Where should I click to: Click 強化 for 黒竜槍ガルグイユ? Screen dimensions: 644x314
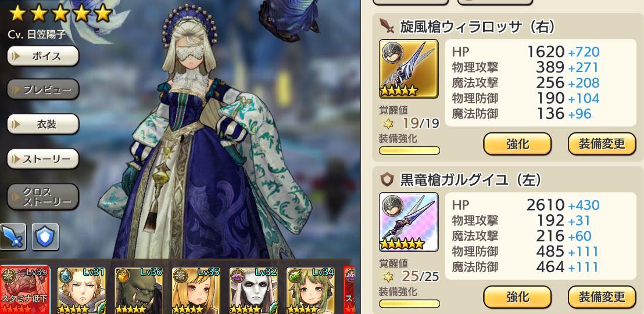pyautogui.click(x=517, y=297)
